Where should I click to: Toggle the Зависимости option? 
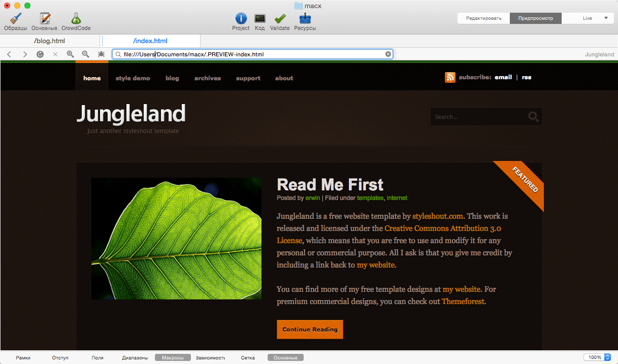[210, 358]
